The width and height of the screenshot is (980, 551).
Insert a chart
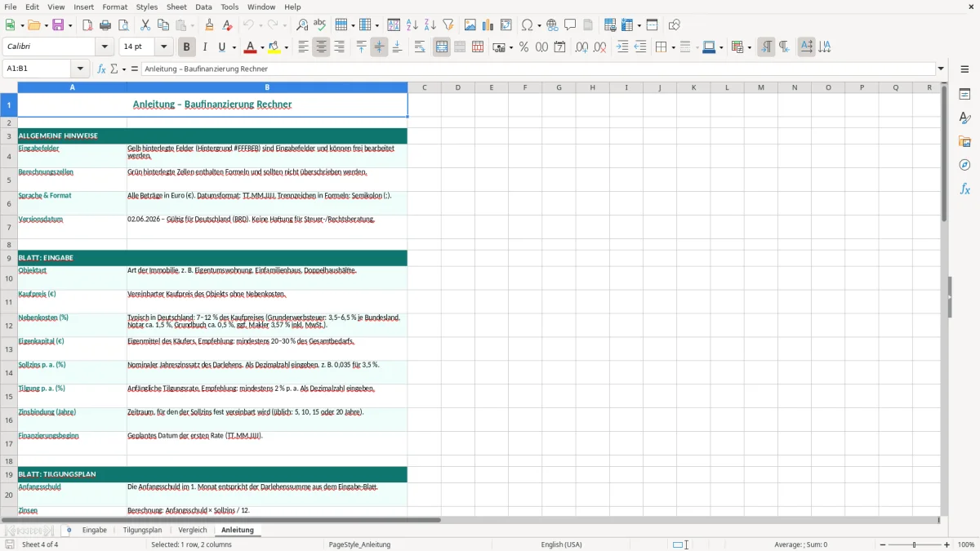(x=488, y=25)
